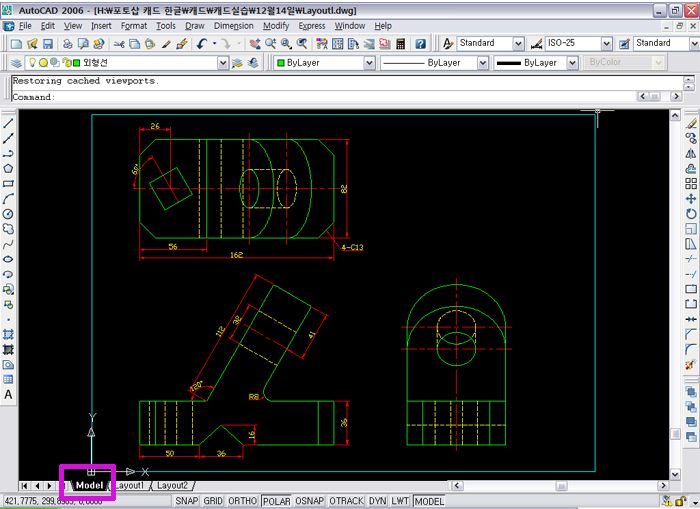This screenshot has width=700, height=509.
Task: Click the Copy Object modify tool
Action: pos(691,138)
